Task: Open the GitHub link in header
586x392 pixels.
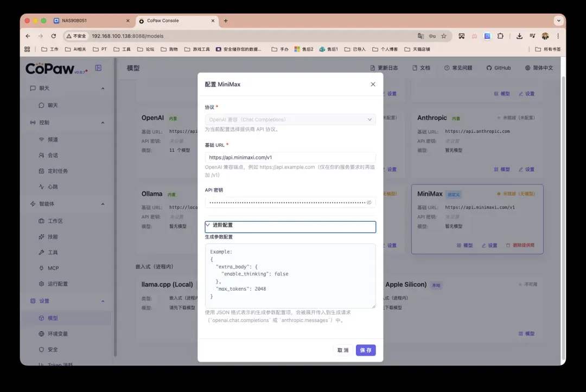Action: click(498, 68)
